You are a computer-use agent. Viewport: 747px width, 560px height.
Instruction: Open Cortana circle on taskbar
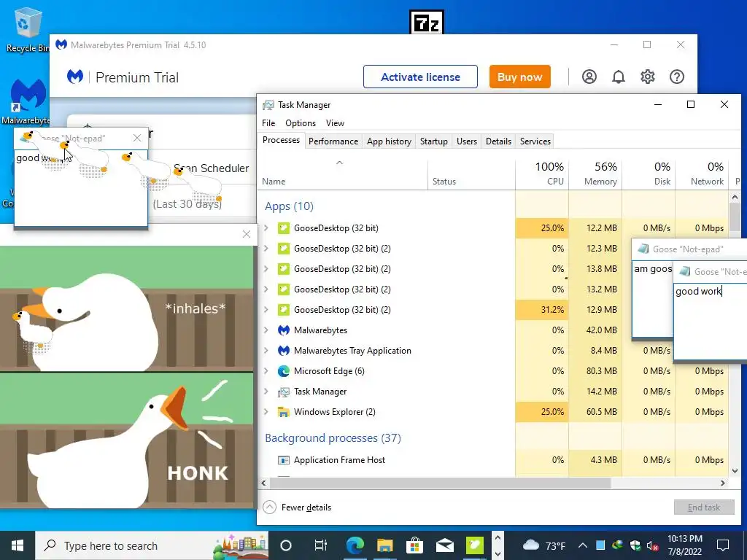(286, 545)
